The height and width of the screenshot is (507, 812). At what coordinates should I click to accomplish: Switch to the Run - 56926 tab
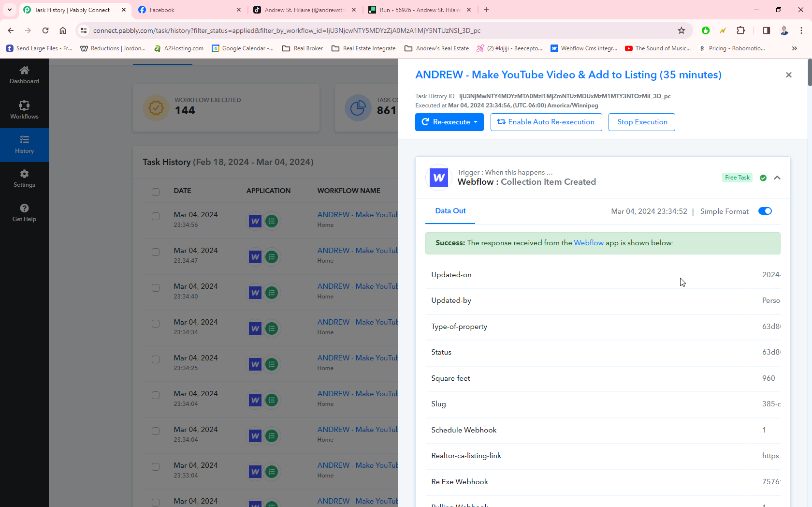pos(420,10)
